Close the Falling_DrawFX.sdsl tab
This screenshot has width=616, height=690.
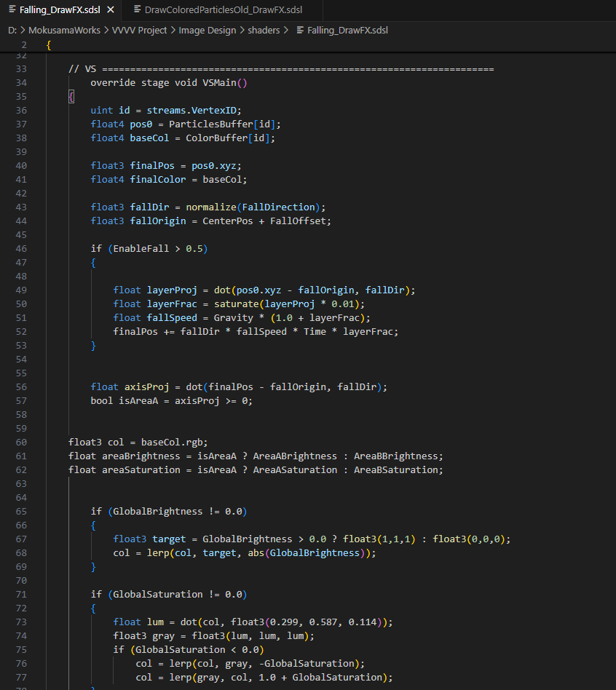pyautogui.click(x=110, y=10)
